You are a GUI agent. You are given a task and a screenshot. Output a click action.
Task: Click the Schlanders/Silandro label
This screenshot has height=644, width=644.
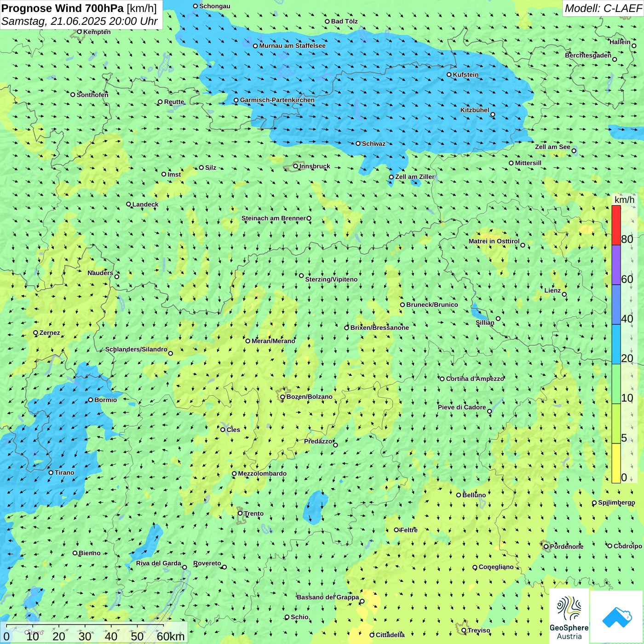click(x=136, y=349)
